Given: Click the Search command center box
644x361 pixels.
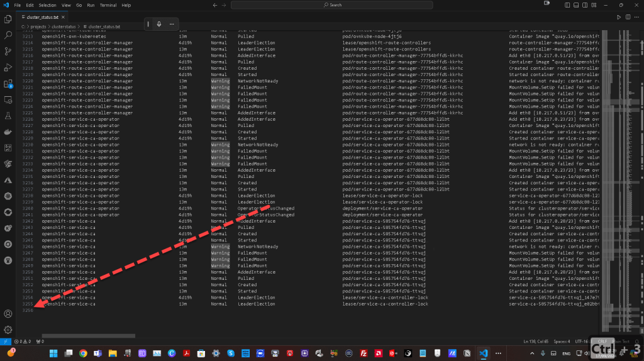Looking at the screenshot, I should click(x=332, y=5).
